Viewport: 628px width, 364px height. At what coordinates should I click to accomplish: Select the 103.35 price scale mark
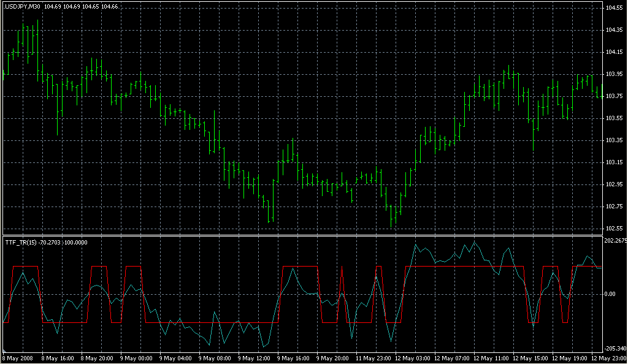(x=613, y=140)
